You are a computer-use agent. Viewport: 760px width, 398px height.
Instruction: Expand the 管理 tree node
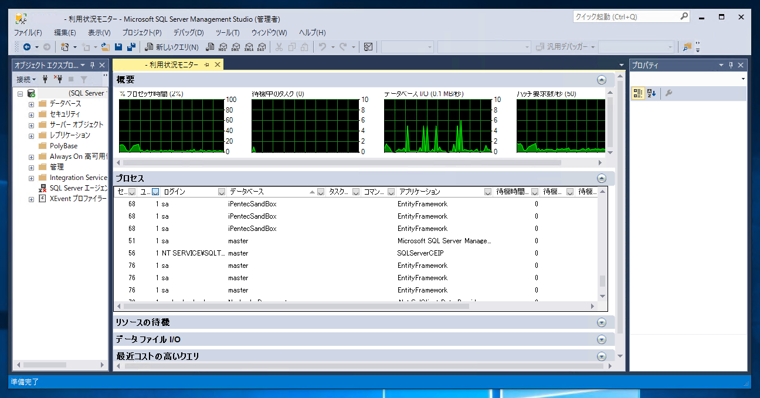tap(31, 167)
